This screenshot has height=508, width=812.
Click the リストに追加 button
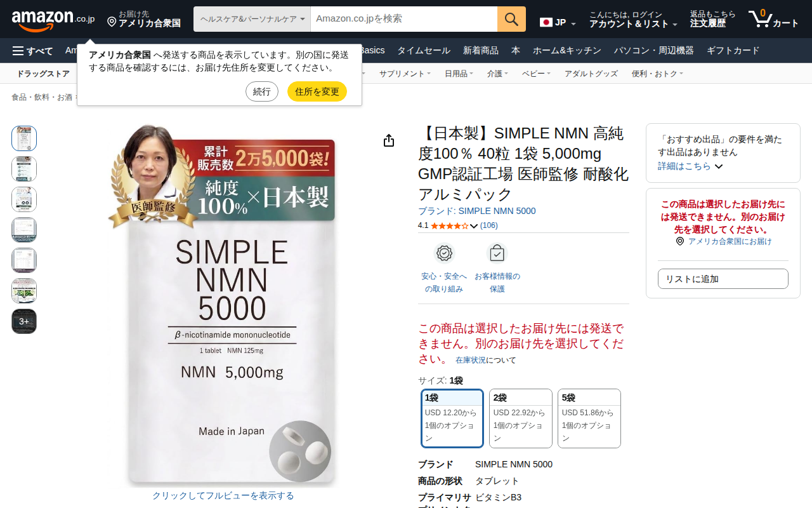click(x=723, y=279)
